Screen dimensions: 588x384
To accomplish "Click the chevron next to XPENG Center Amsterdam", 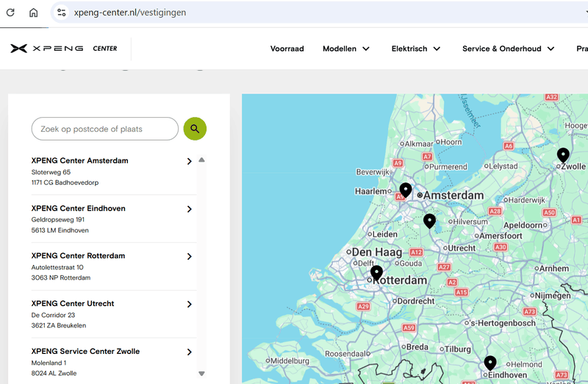I will point(190,161).
